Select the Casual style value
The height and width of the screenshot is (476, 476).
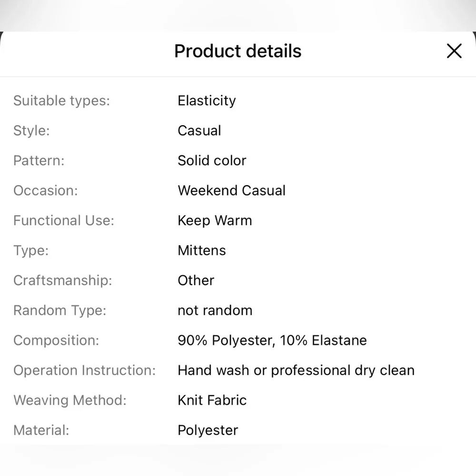[x=199, y=130]
